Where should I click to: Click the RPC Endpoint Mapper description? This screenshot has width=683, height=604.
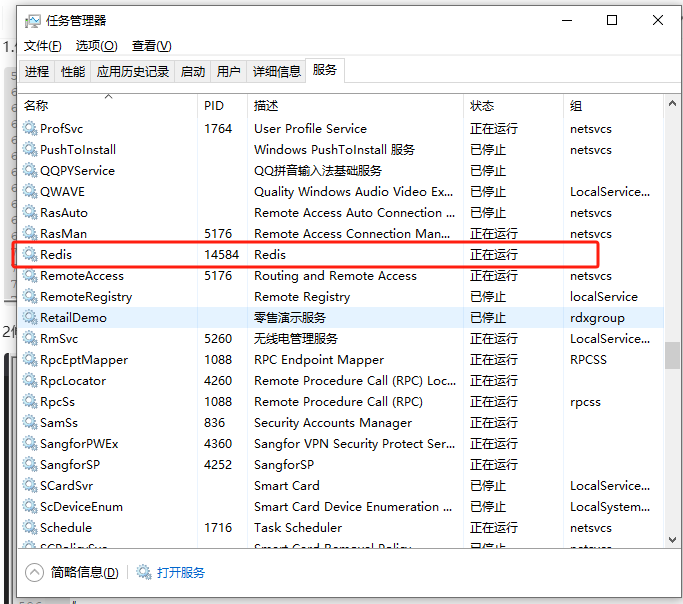point(319,360)
